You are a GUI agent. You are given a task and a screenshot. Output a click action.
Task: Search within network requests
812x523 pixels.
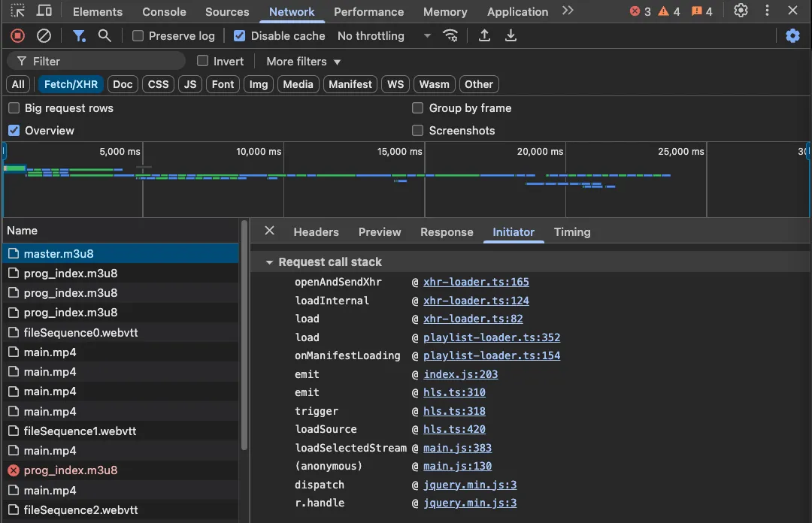coord(105,35)
